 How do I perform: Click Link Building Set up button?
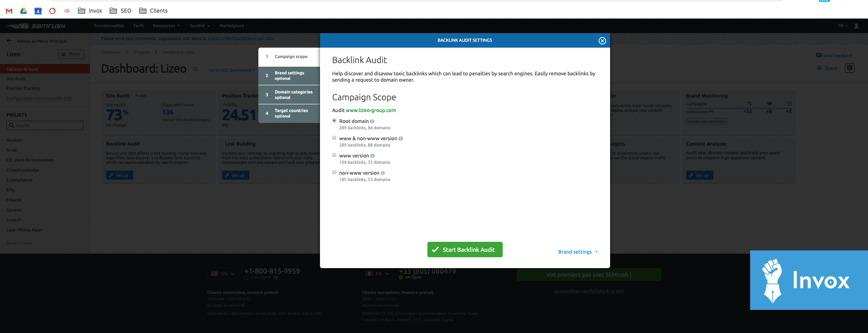pyautogui.click(x=236, y=175)
